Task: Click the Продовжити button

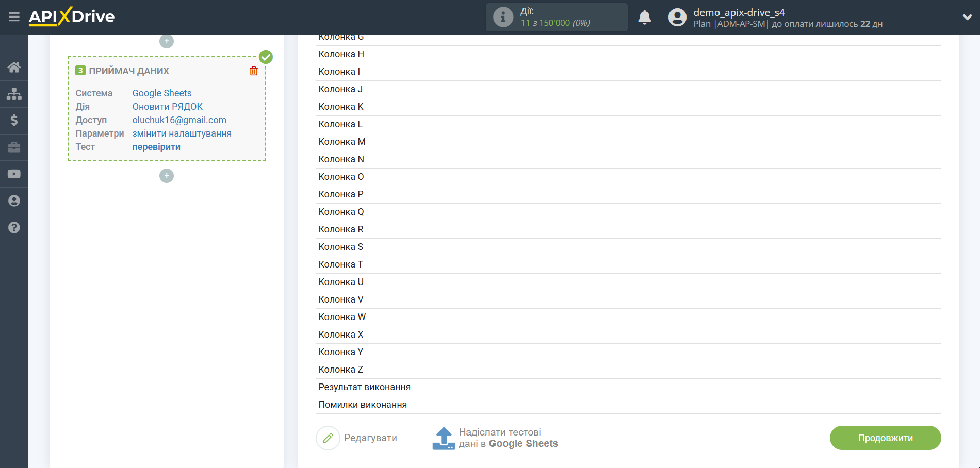Action: click(x=885, y=438)
